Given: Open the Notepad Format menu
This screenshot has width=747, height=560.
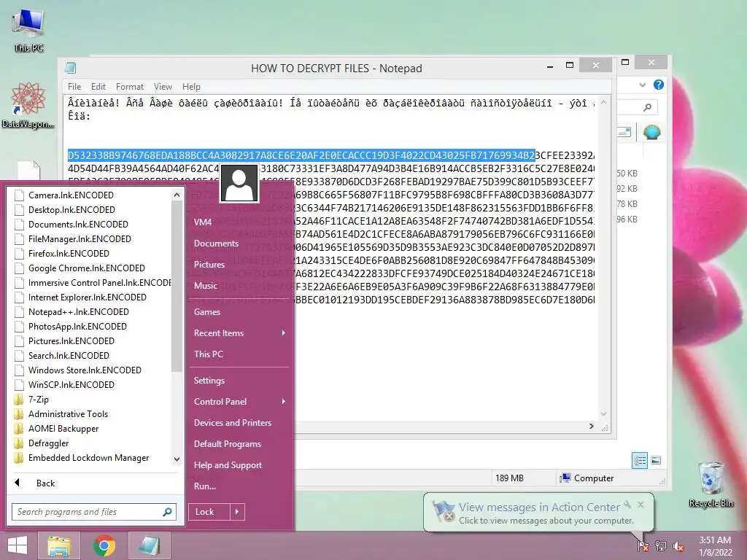Looking at the screenshot, I should [130, 87].
